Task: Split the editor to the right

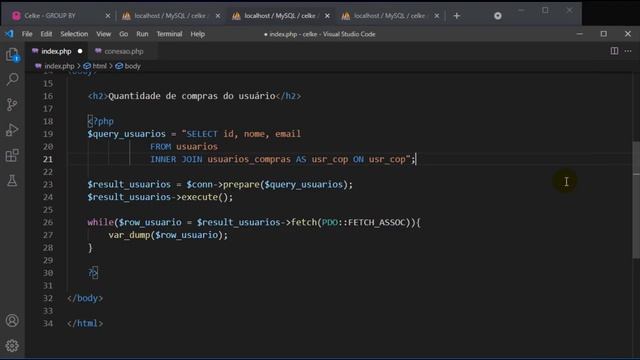Action: (x=614, y=51)
